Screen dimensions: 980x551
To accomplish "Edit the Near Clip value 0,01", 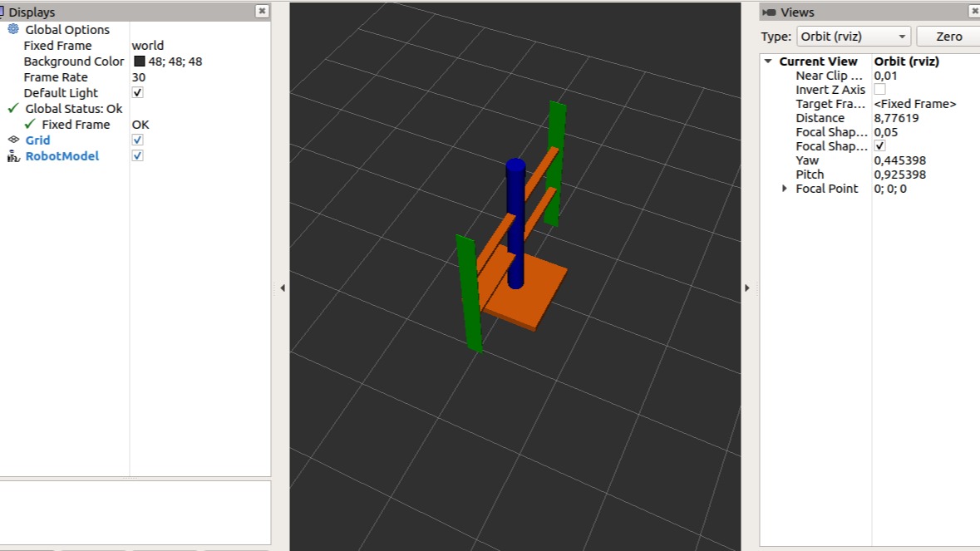I will (x=885, y=76).
